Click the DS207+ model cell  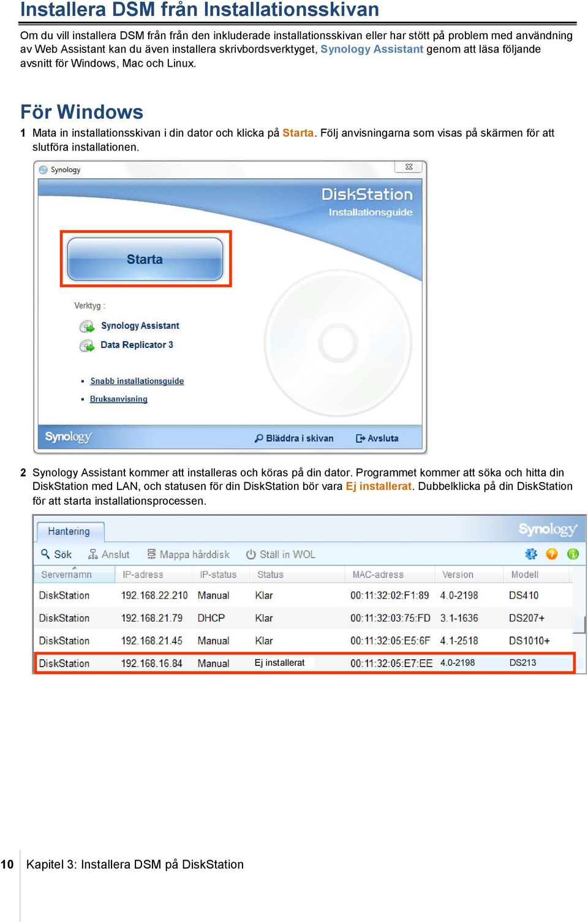click(527, 618)
